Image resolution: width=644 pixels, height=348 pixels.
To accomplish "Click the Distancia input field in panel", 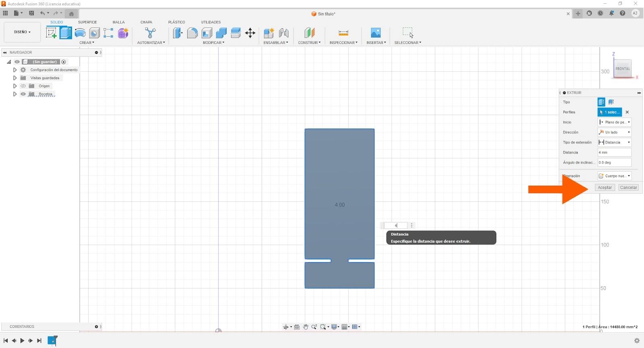I will pos(615,153).
